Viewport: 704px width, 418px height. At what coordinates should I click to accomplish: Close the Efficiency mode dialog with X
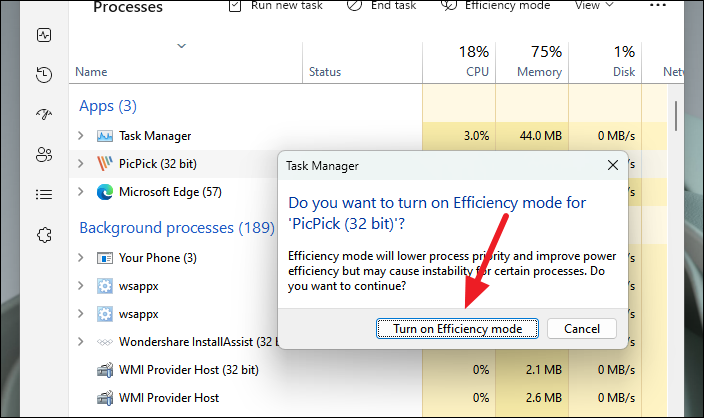(x=613, y=165)
